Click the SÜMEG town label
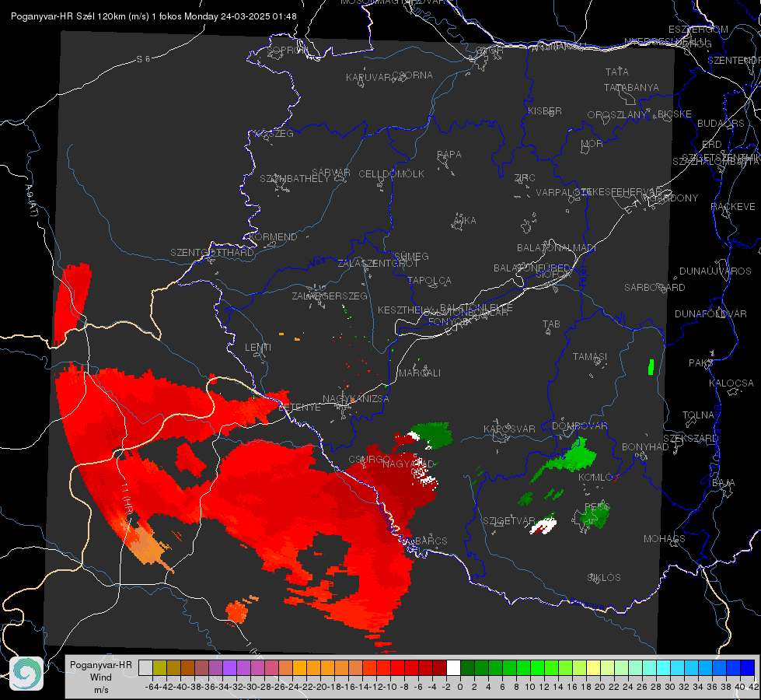This screenshot has height=700, width=761. coord(411,257)
